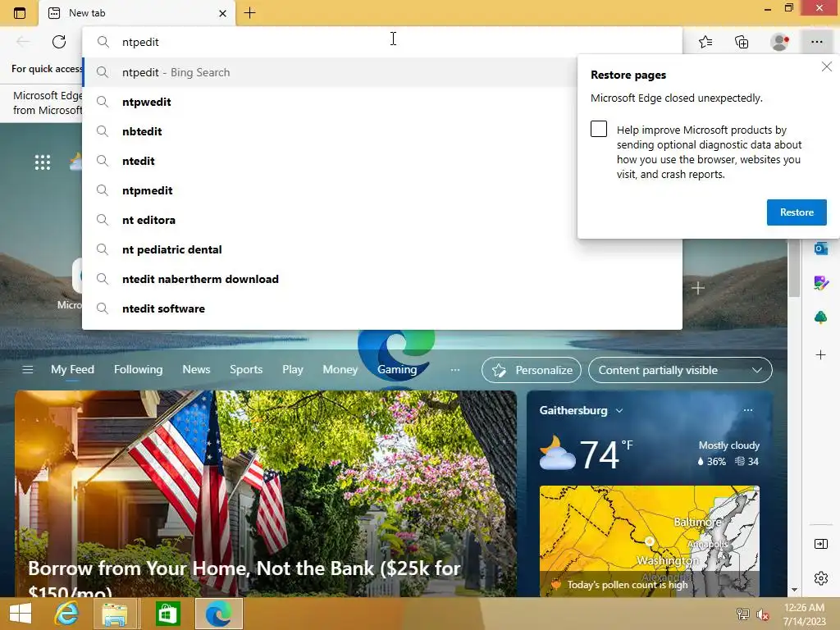Add a sidebar app with plus icon
840x630 pixels.
pyautogui.click(x=820, y=354)
